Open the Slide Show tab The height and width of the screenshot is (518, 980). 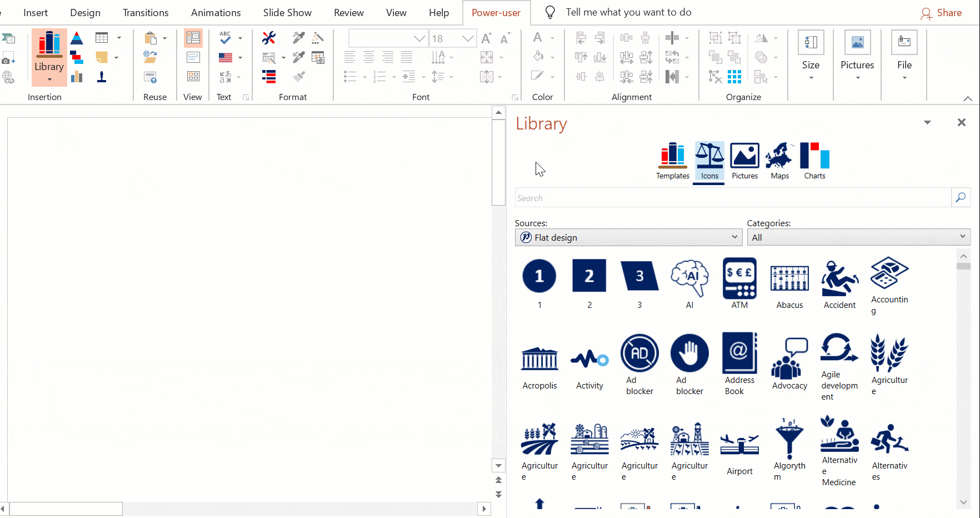click(x=287, y=13)
